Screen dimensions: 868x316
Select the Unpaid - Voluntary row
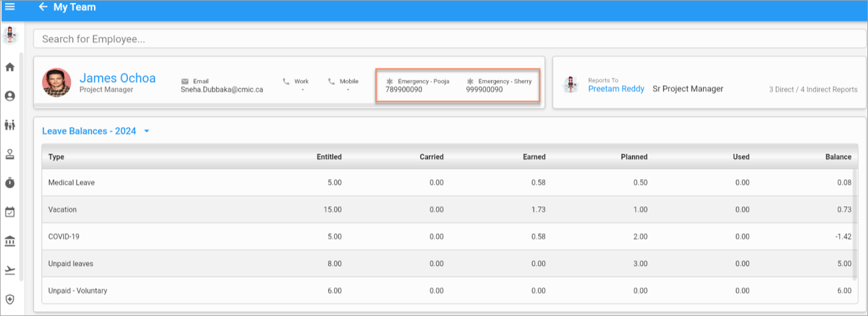[450, 291]
